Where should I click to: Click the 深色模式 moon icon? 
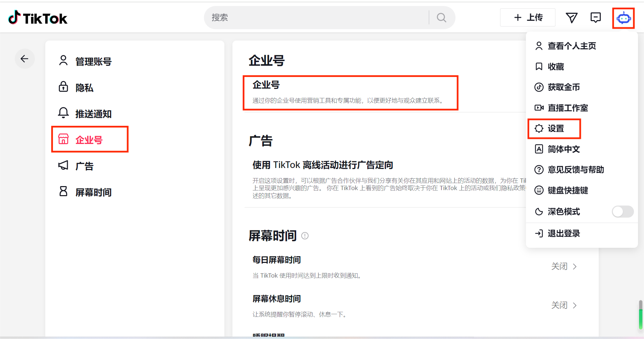[539, 212]
